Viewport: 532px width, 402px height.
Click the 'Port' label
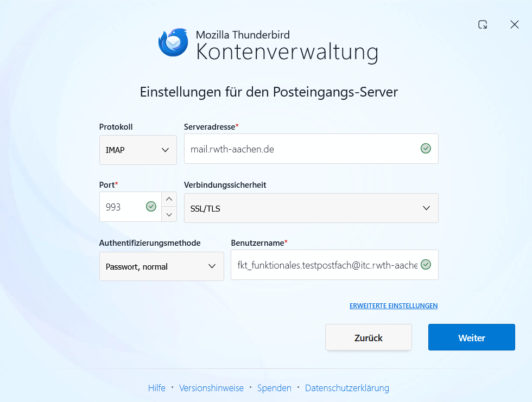tap(107, 185)
